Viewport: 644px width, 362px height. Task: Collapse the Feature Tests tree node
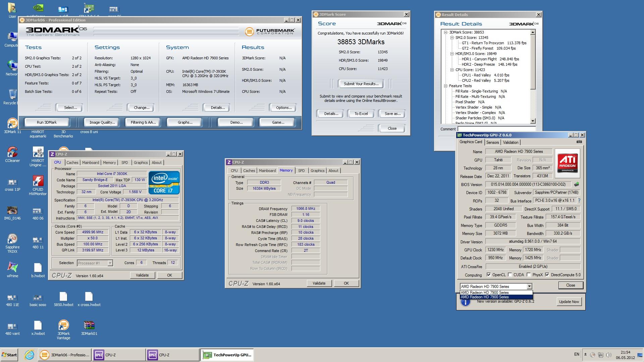pos(446,86)
